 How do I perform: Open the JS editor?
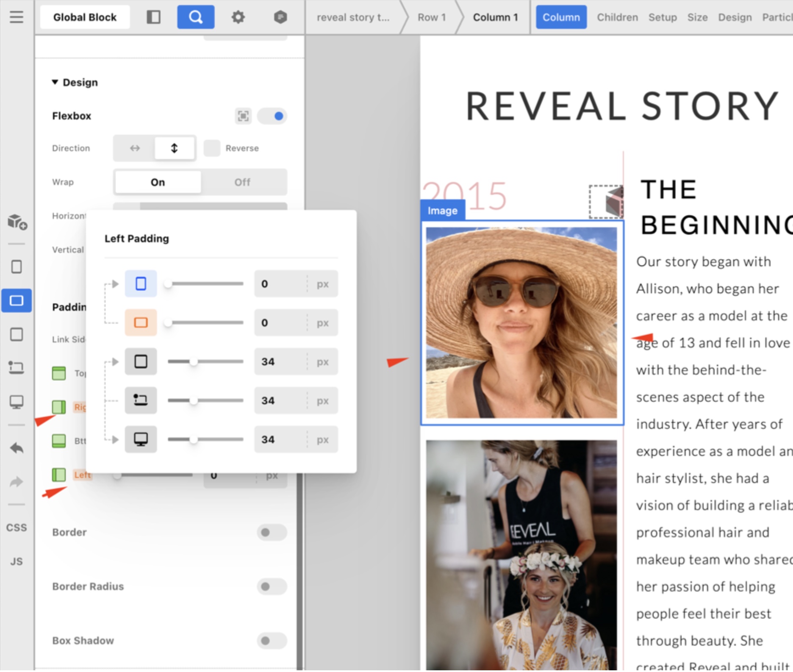coord(17,561)
